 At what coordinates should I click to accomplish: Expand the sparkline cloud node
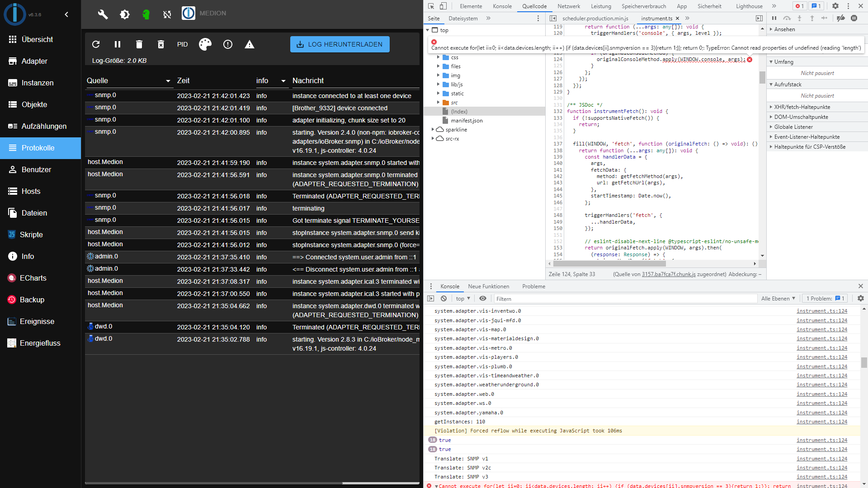(433, 130)
